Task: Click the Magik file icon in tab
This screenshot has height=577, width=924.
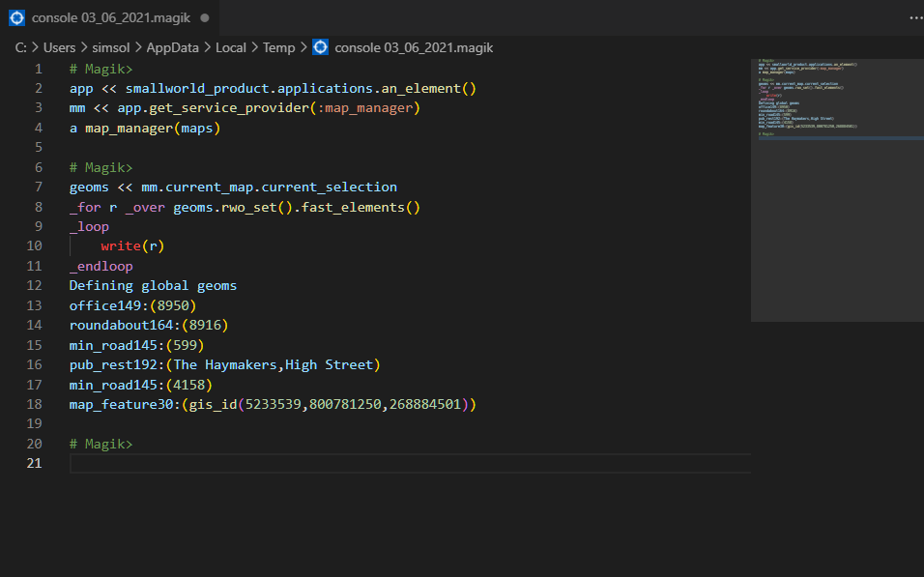Action: tap(17, 17)
